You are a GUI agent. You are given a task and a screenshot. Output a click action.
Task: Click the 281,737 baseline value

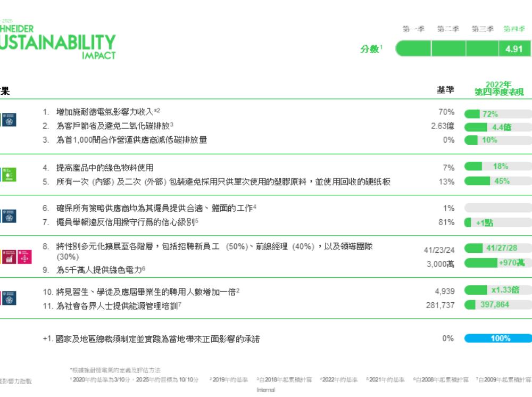(440, 305)
